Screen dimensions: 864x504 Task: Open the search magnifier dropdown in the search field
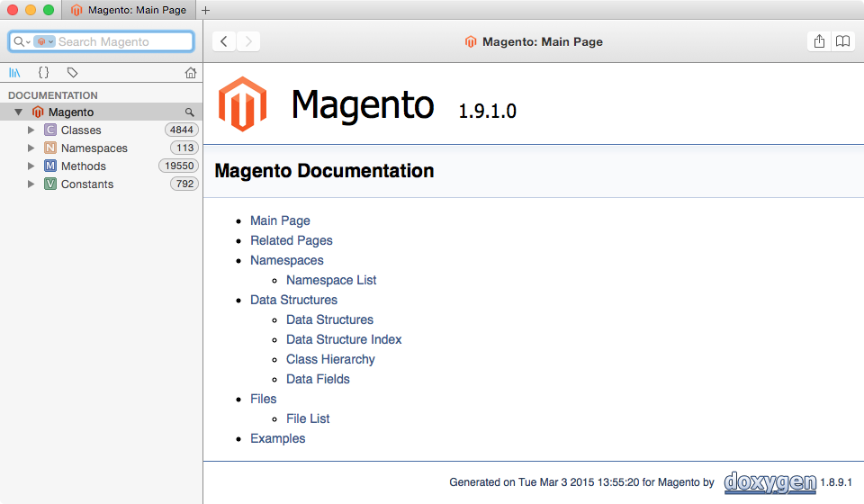pos(22,42)
